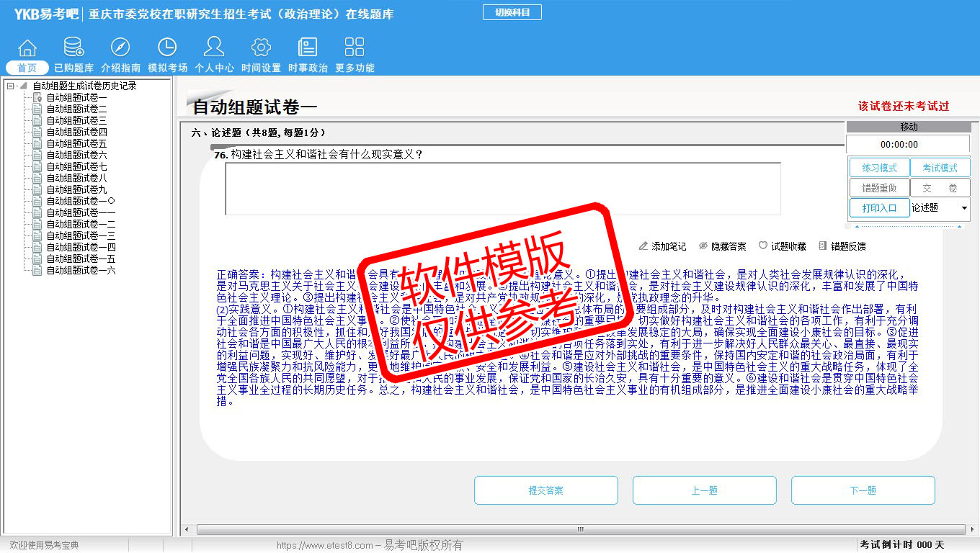Screen dimensions: 980x553
Task: Go to next question with 下一题
Action: click(x=863, y=490)
